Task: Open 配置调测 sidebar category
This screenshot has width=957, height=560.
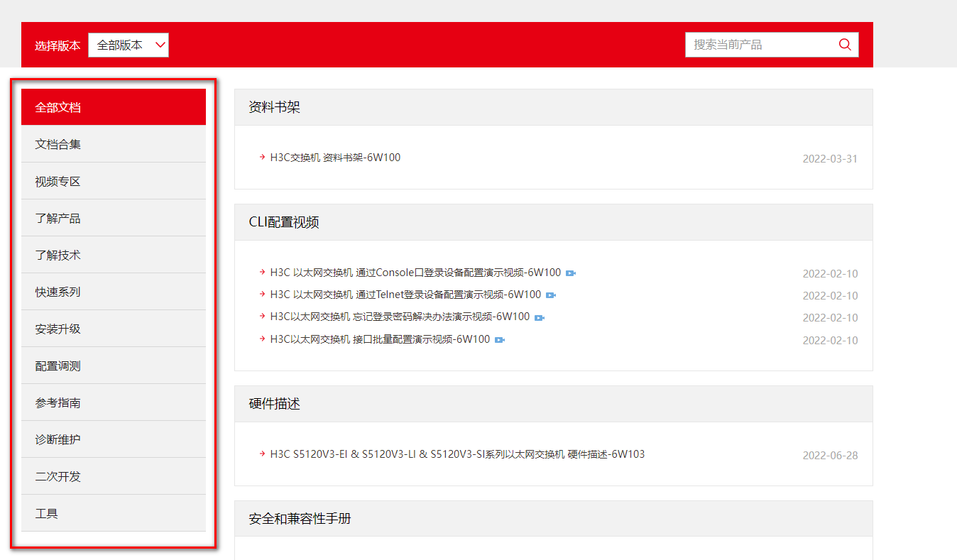Action: click(x=114, y=366)
